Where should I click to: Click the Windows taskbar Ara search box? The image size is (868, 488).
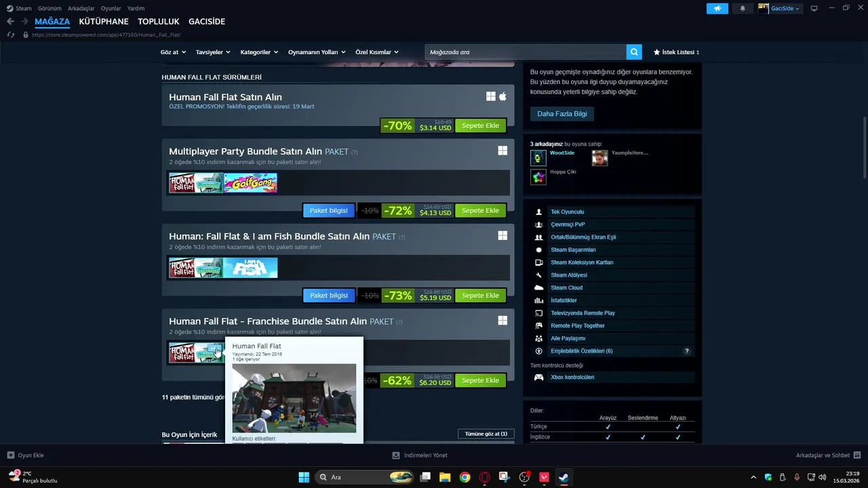(x=365, y=477)
